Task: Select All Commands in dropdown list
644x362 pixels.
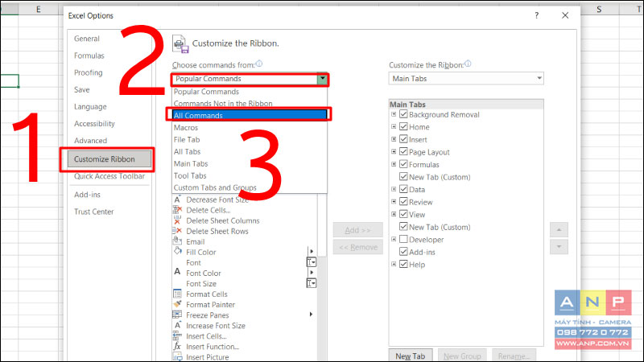Action: tap(250, 115)
